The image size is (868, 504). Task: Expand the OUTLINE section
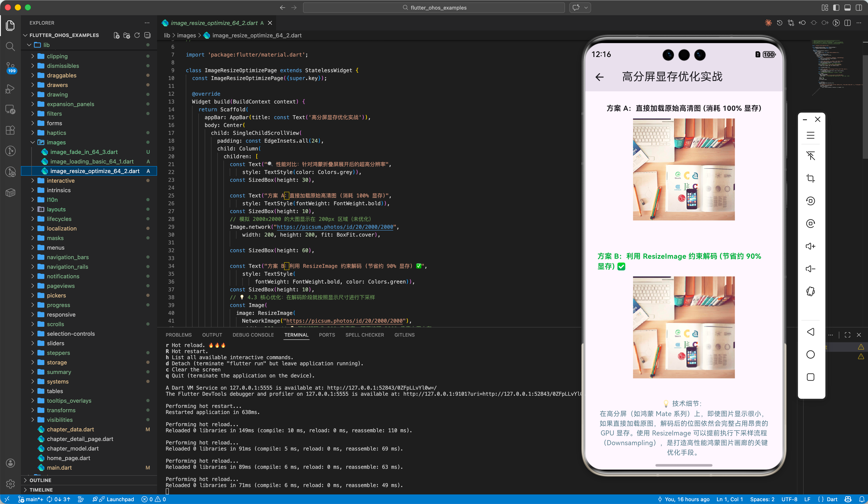click(x=40, y=480)
